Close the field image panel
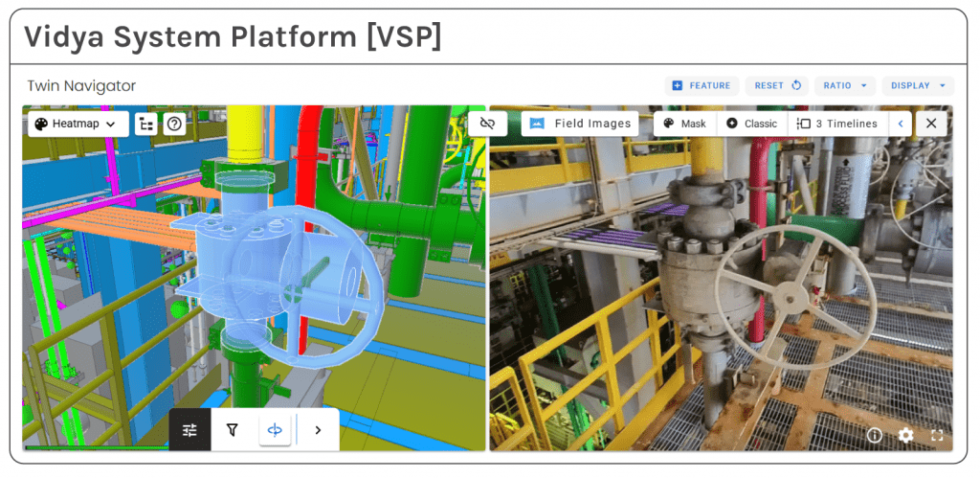 click(931, 124)
